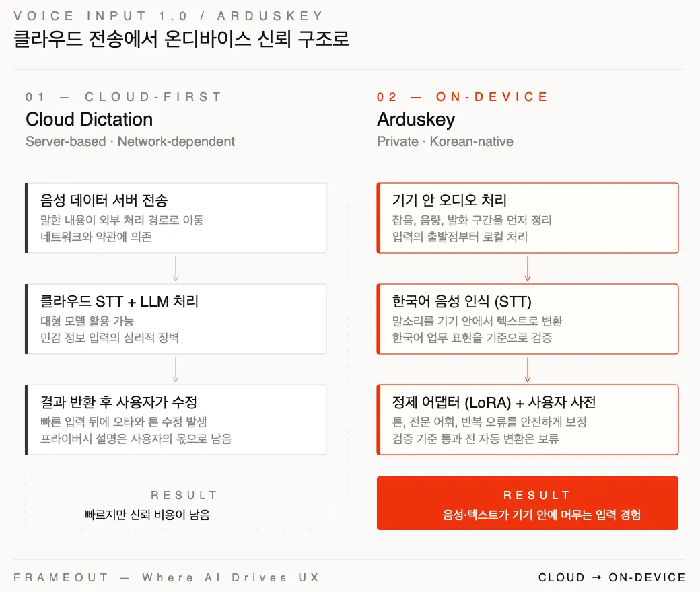Click the line '네트워크와 약관에 의존'
The height and width of the screenshot is (592, 700).
(96, 237)
